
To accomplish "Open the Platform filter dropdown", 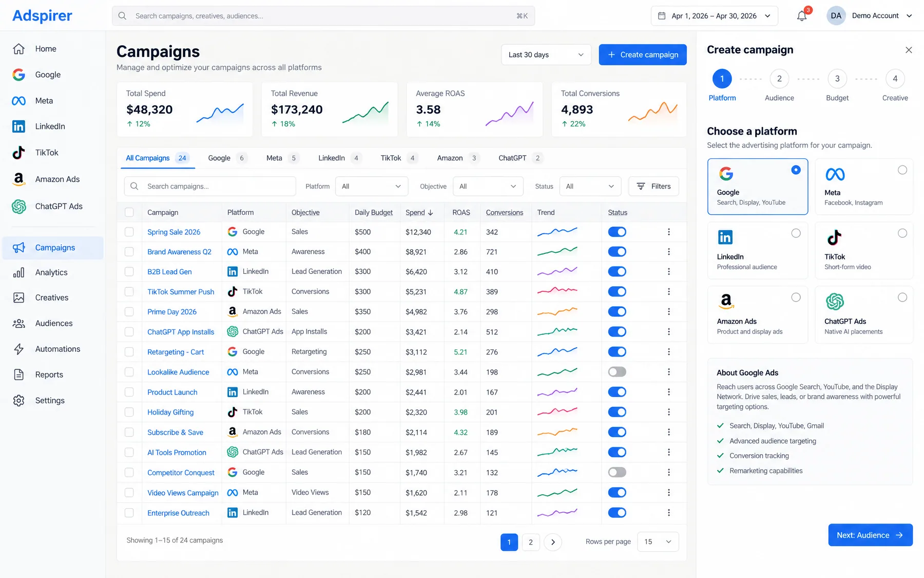I will click(372, 187).
